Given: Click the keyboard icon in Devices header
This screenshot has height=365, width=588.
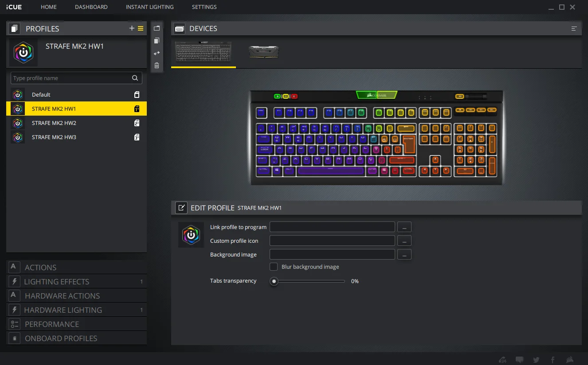Looking at the screenshot, I should click(180, 29).
